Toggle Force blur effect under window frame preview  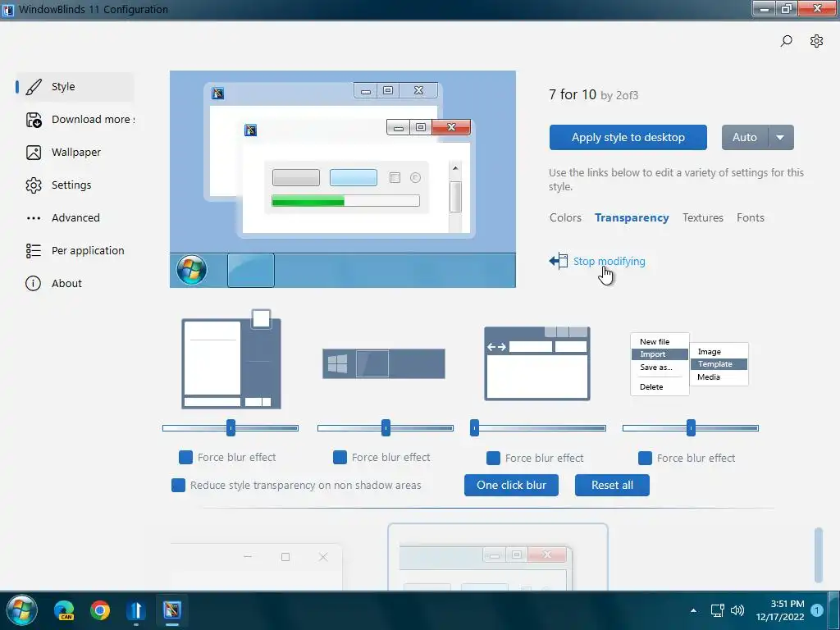pyautogui.click(x=493, y=458)
